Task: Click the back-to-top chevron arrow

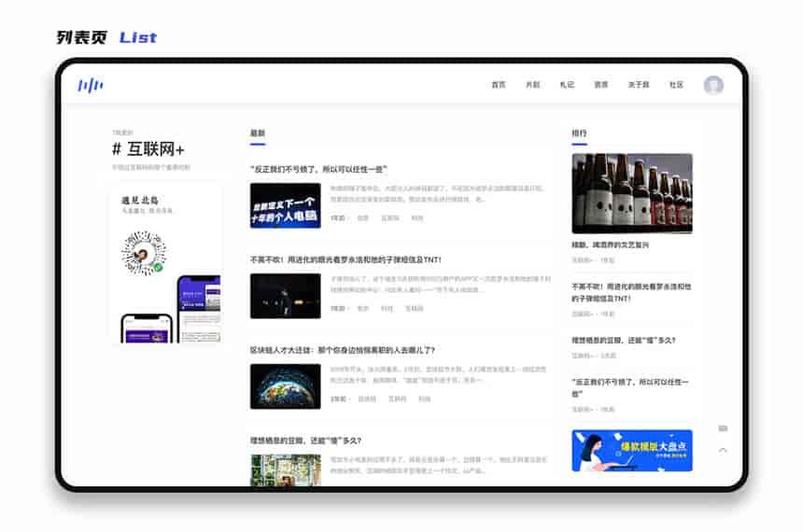Action: click(x=723, y=450)
